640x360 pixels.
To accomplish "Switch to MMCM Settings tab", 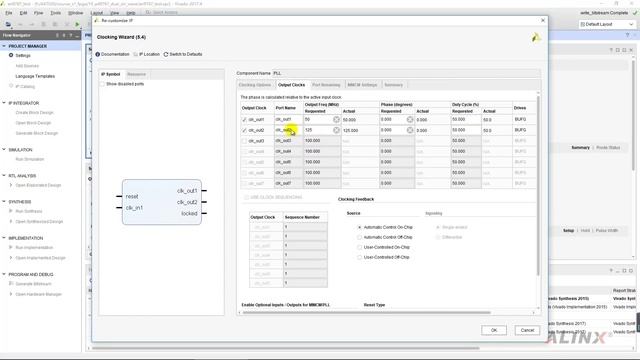I will click(x=362, y=85).
